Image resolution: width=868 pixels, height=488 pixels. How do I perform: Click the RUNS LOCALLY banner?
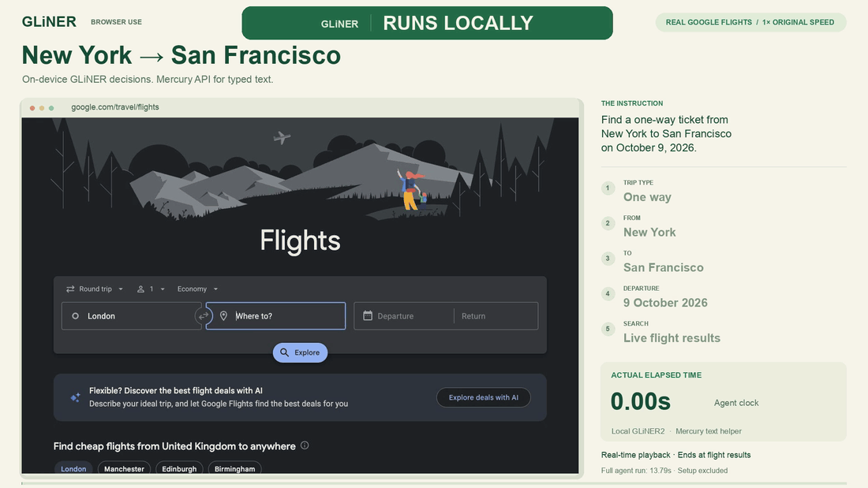[x=428, y=23]
